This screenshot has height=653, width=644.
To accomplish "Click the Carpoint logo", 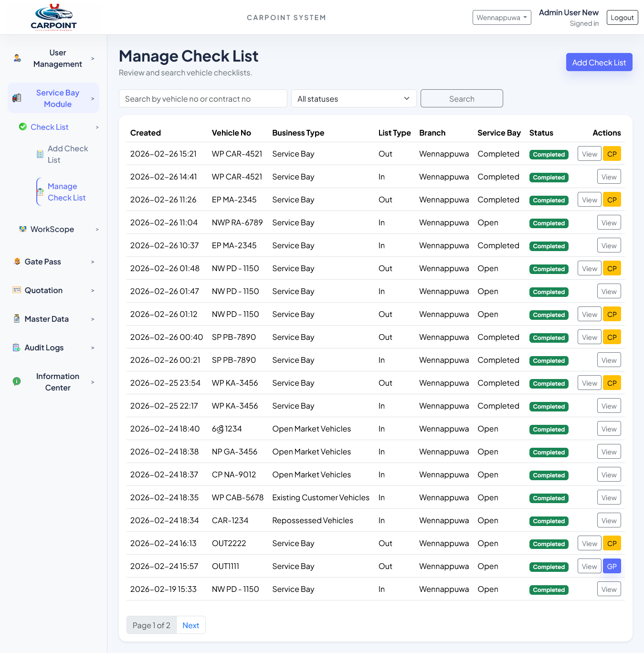I will coord(54,17).
